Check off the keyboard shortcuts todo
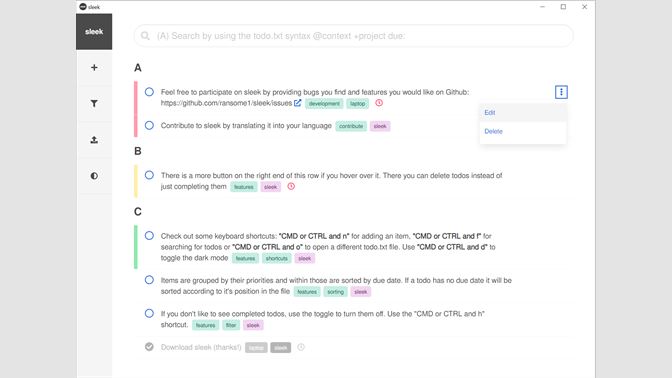 coord(149,235)
